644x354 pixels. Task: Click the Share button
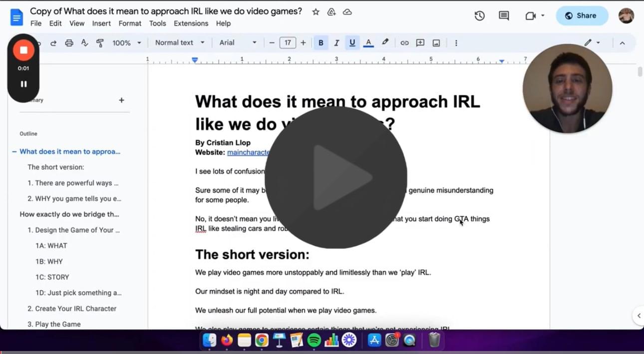582,16
